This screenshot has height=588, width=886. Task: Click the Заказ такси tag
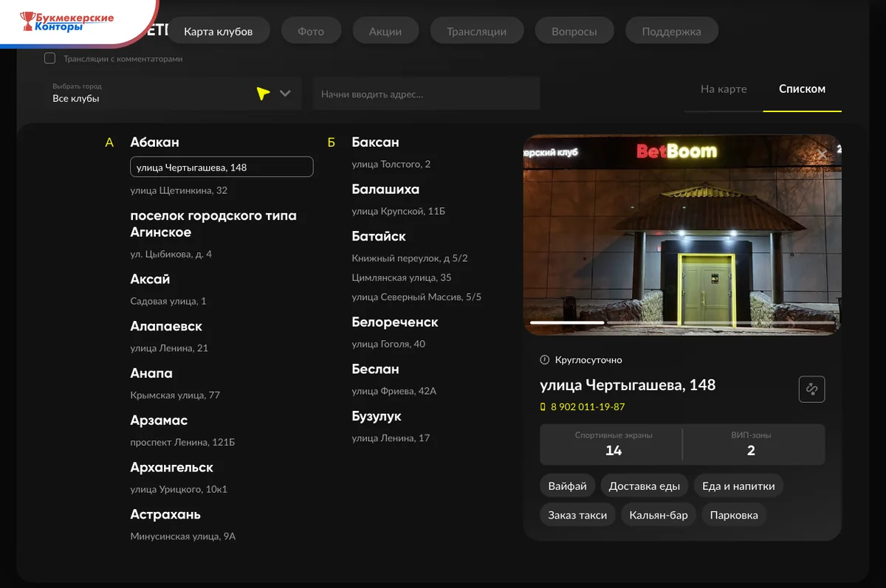tap(577, 515)
